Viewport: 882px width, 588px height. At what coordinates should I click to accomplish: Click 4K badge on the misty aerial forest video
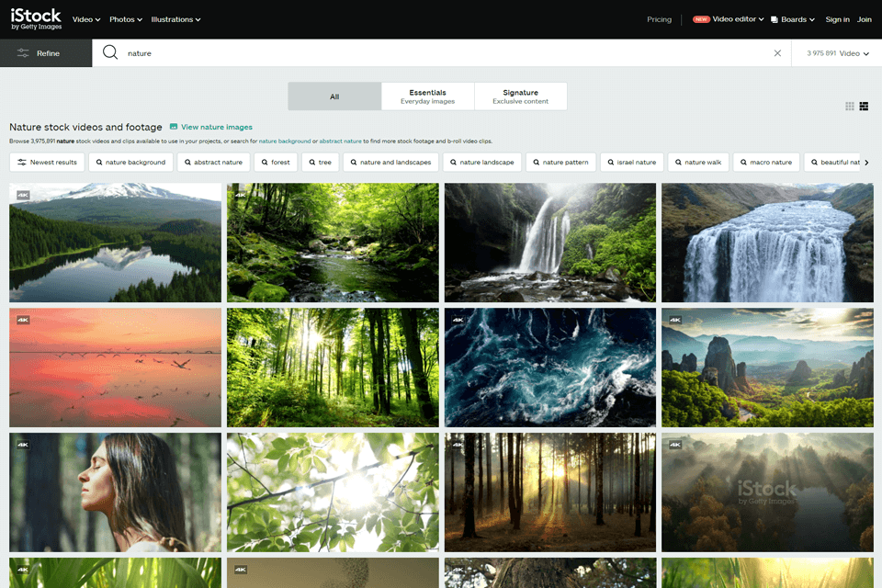click(x=675, y=445)
